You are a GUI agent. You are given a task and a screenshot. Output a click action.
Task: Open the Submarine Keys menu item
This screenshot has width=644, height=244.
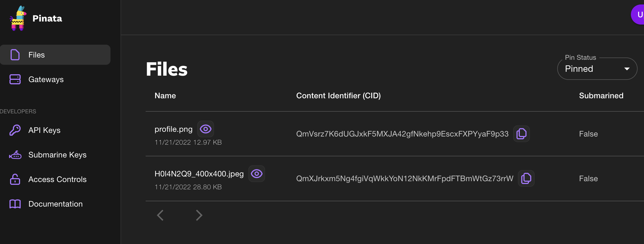click(57, 155)
